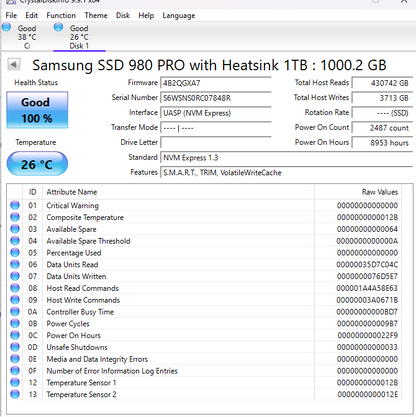Click the Features field
416x417 pixels.
point(287,173)
